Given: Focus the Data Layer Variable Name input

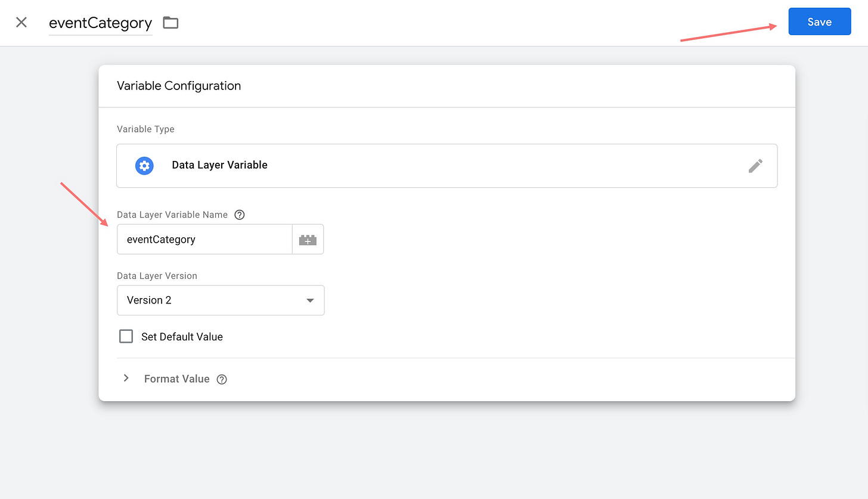Looking at the screenshot, I should click(x=204, y=239).
